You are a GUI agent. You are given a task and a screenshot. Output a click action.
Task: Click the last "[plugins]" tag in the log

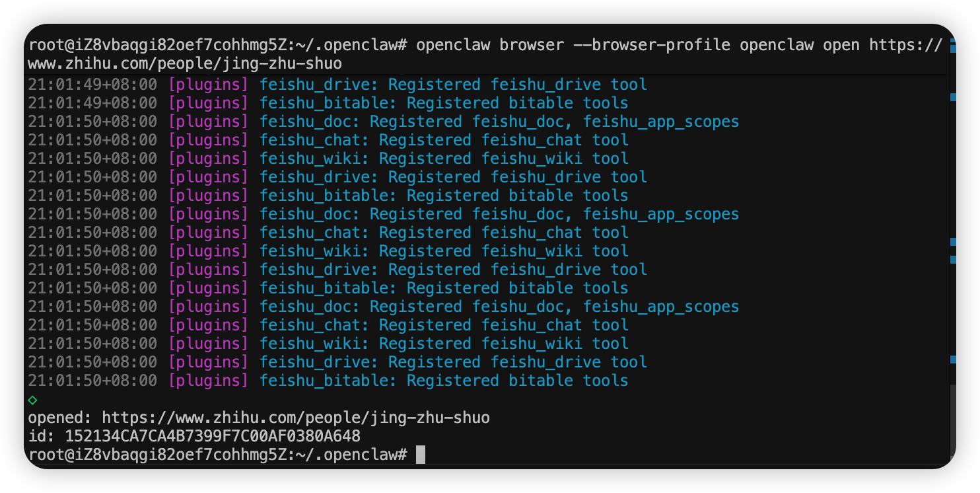click(208, 381)
